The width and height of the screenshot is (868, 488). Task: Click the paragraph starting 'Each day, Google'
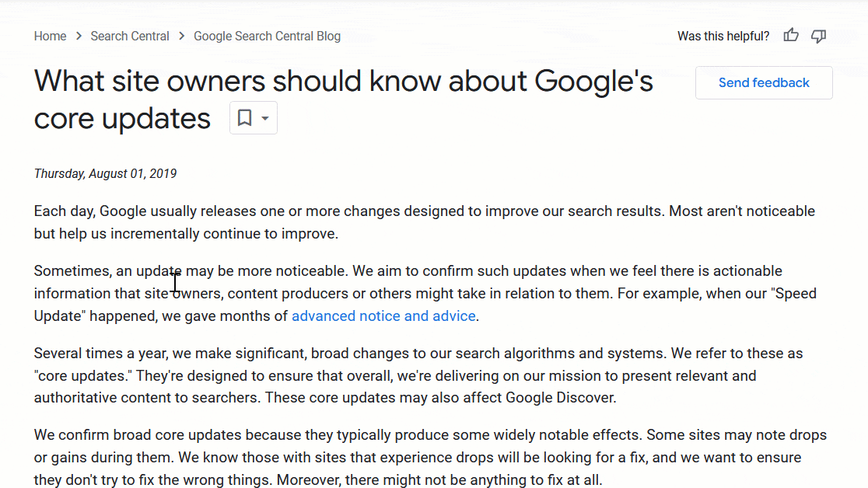point(425,222)
